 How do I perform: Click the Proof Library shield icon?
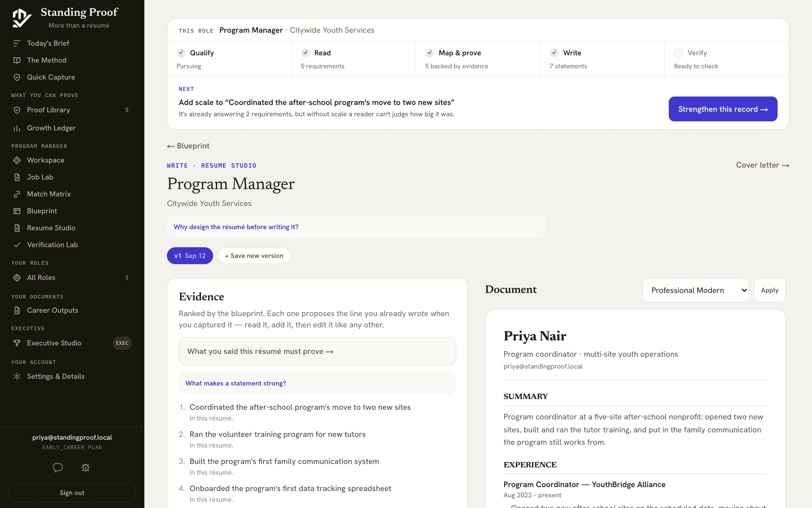coord(17,110)
